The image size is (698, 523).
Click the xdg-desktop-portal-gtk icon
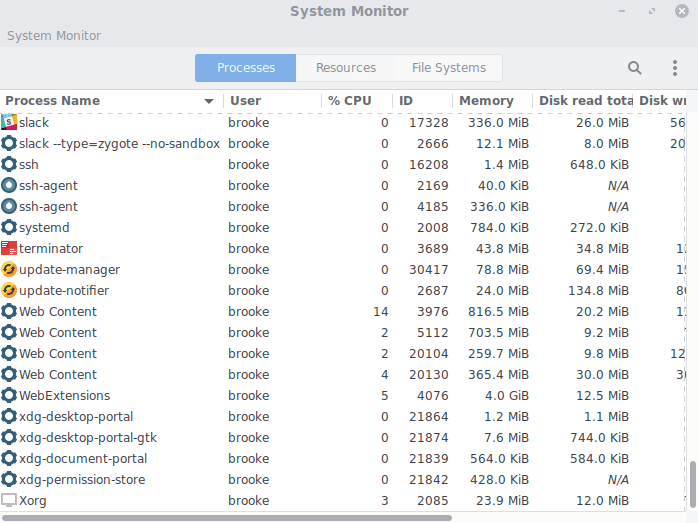pos(9,437)
